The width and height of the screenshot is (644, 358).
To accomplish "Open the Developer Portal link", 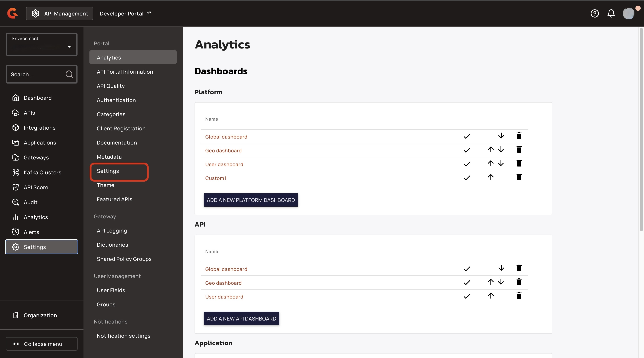I will 125,13.
